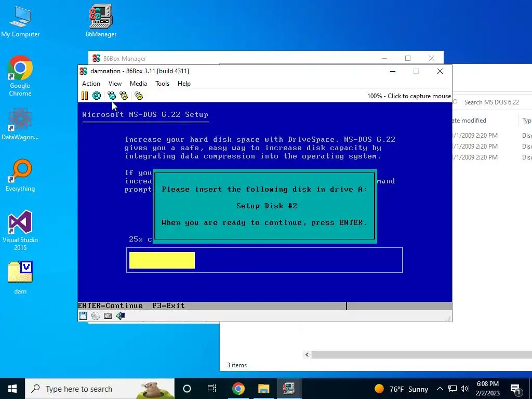Open Everything search desktop shortcut
This screenshot has width=532, height=399.
click(20, 176)
